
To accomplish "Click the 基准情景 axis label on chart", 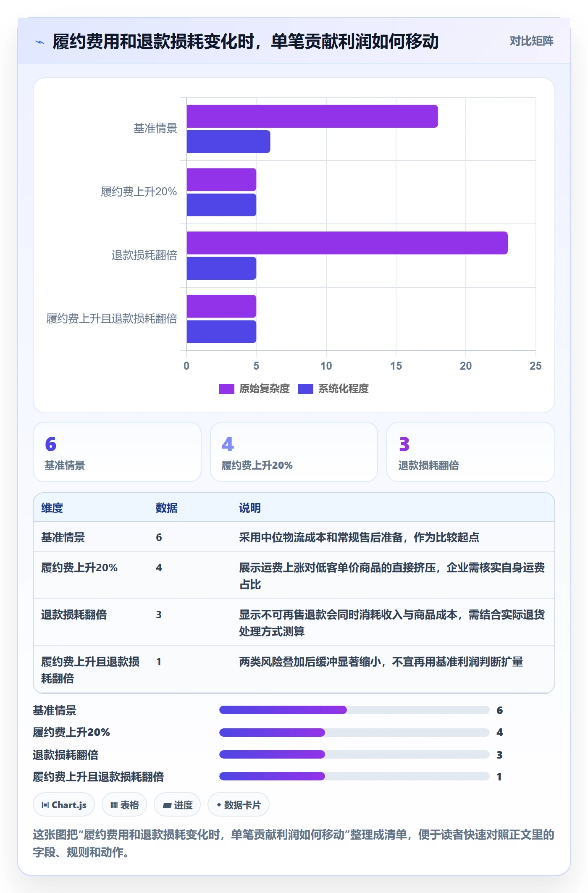I will 155,129.
